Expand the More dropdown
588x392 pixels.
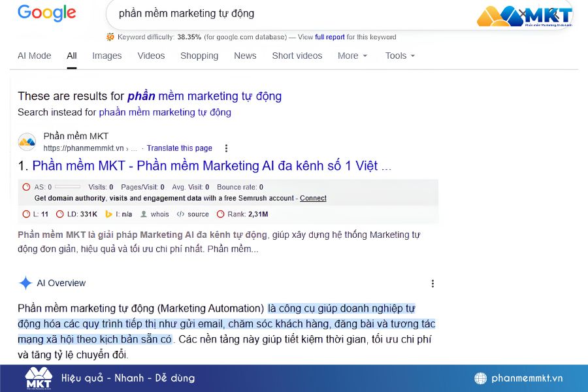(x=353, y=56)
